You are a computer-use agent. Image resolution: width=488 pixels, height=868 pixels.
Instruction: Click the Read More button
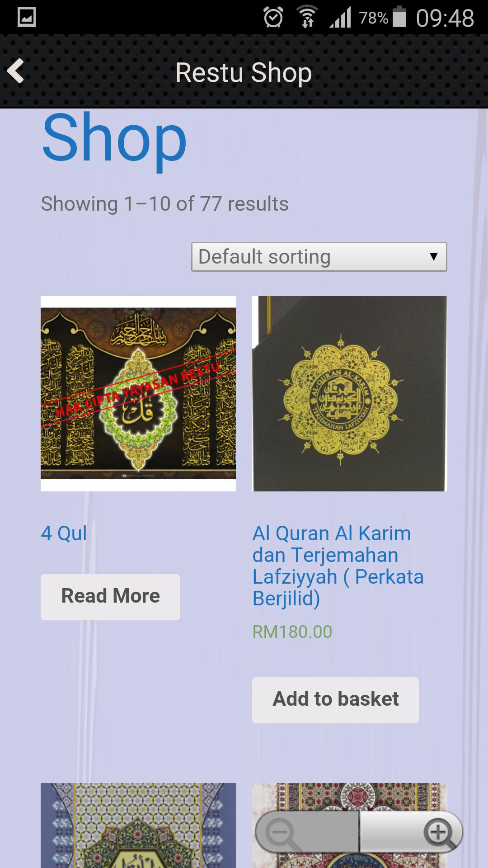(110, 597)
